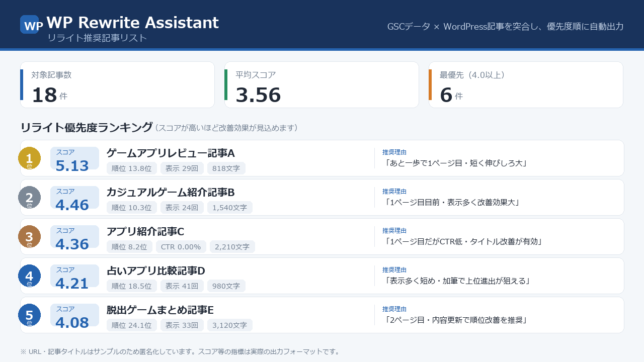Viewport: 644px width, 362px height.
Task: Open article 脱出ゲームまとめ記事E
Action: (160, 310)
